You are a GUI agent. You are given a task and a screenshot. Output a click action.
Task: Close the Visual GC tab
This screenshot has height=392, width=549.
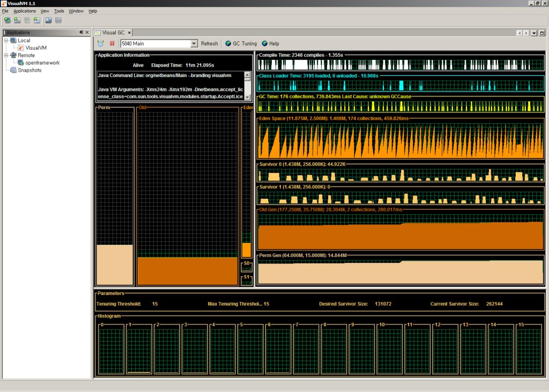click(x=129, y=33)
